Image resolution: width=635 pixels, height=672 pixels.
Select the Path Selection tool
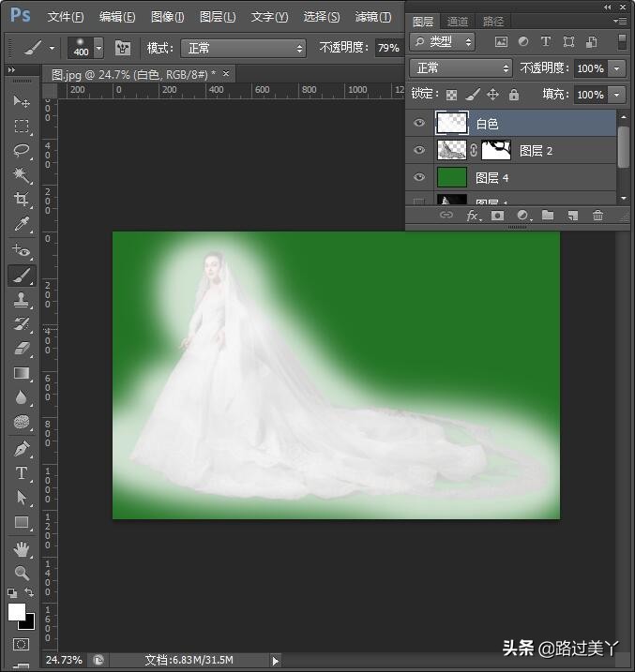tap(21, 498)
